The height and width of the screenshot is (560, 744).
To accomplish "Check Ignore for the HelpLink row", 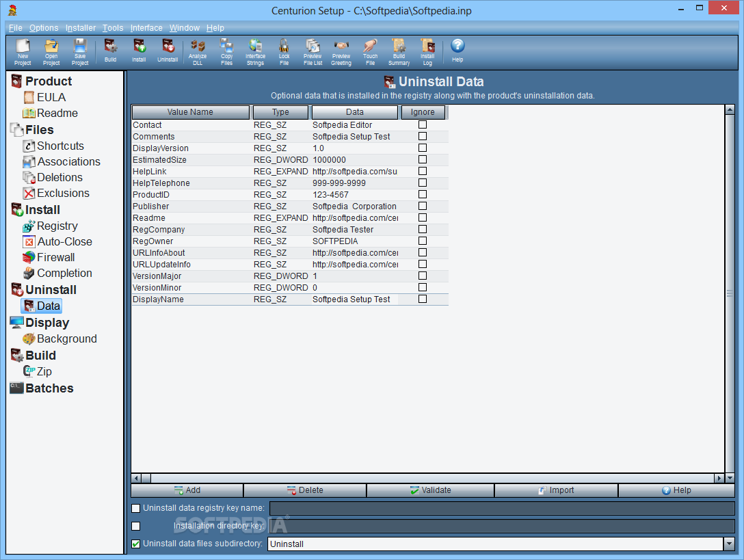I will tap(423, 172).
